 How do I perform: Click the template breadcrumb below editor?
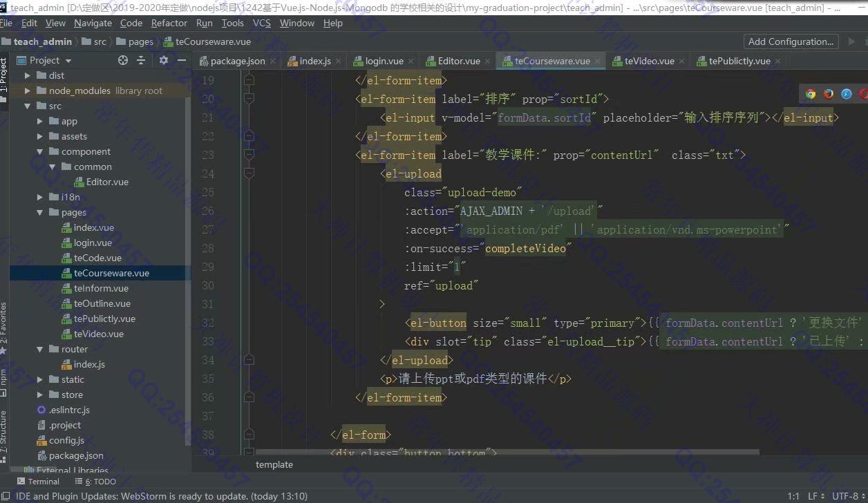pyautogui.click(x=274, y=464)
